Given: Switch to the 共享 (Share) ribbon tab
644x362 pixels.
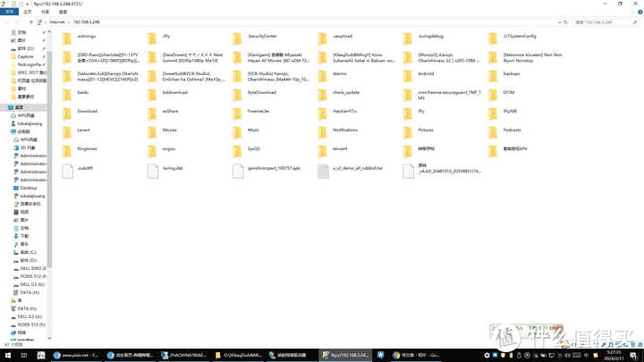Looking at the screenshot, I should 47,12.
